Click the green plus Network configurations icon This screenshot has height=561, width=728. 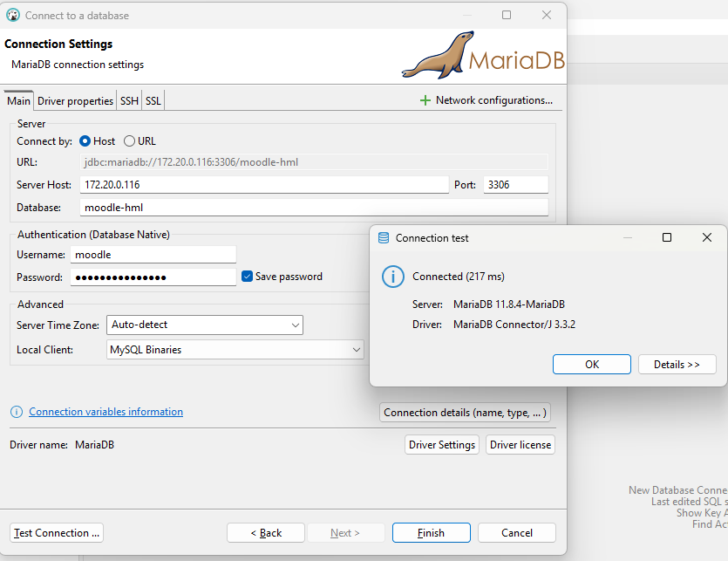coord(425,100)
